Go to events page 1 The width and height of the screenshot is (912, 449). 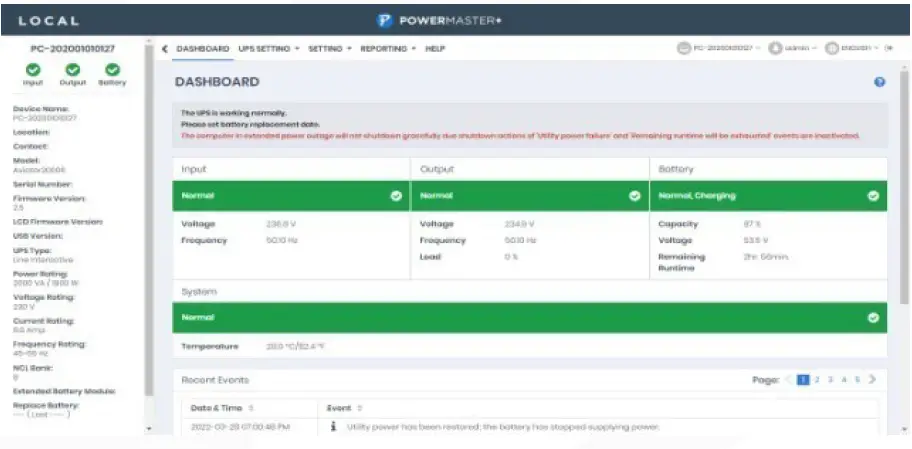(803, 380)
